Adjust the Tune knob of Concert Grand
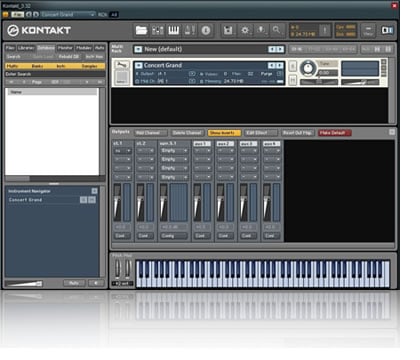 (308, 68)
